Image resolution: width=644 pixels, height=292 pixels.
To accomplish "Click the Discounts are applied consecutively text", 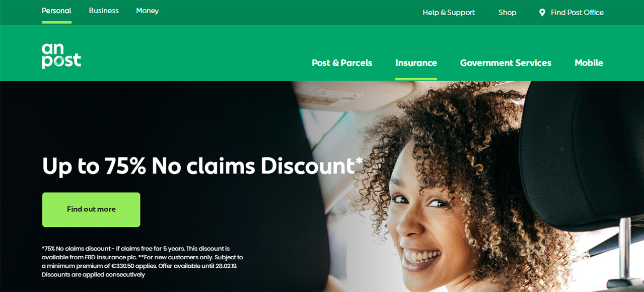I will [93, 275].
